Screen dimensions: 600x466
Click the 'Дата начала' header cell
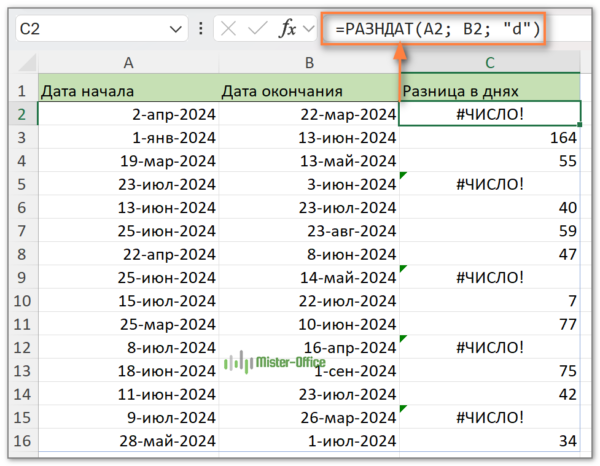128,91
